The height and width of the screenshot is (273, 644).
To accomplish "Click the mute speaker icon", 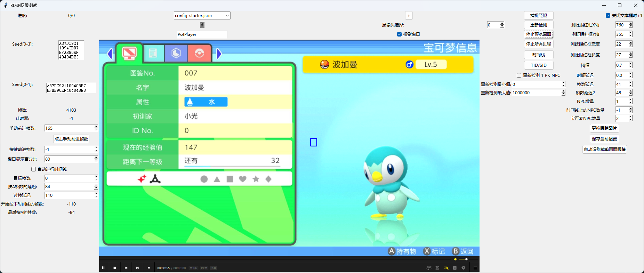I will click(x=455, y=259).
